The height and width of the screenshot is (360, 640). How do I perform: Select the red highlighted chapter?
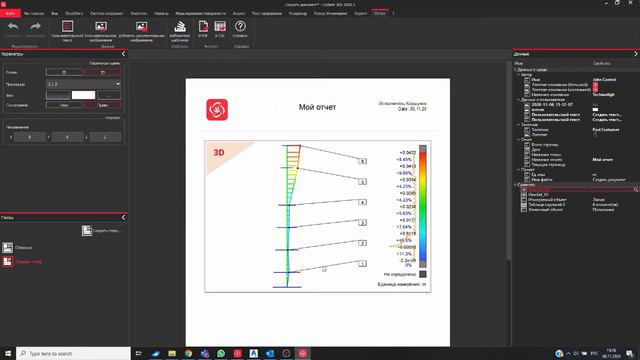(22, 262)
